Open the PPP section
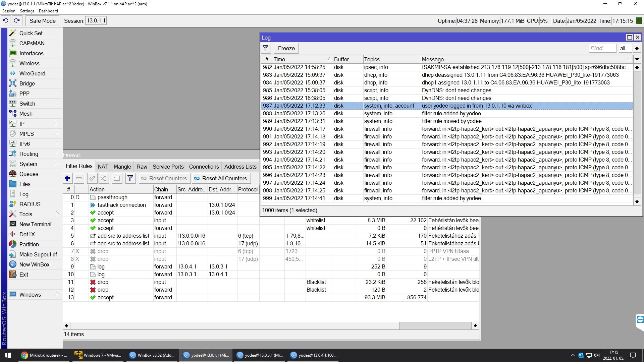This screenshot has width=644, height=362. [24, 94]
